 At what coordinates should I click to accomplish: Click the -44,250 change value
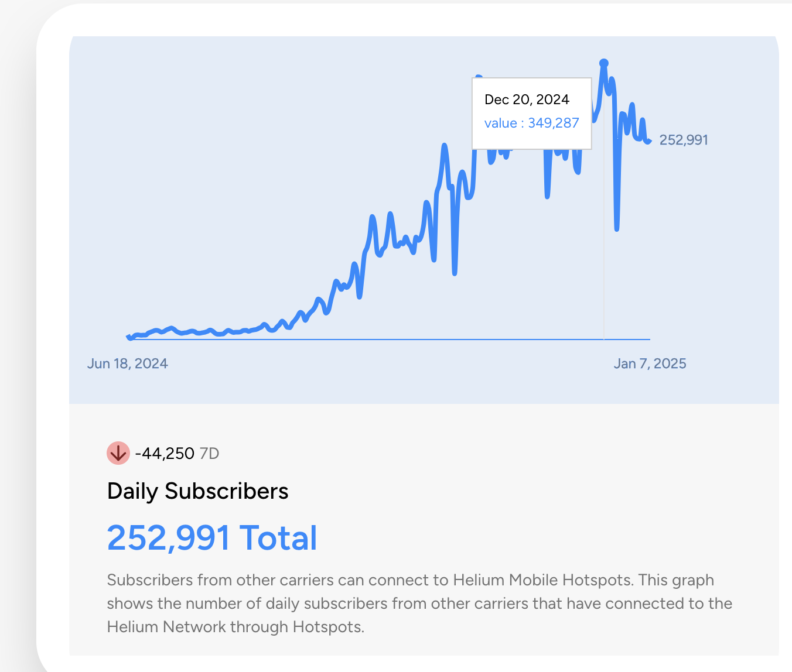165,454
